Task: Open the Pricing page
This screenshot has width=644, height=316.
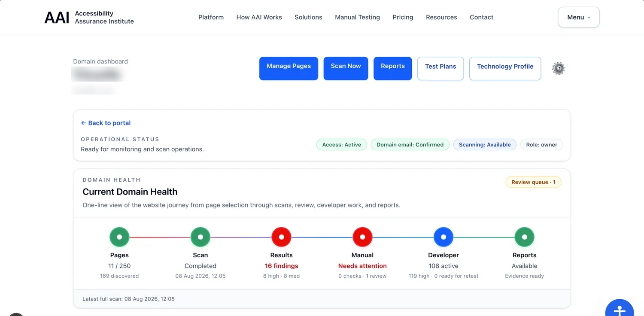Action: (403, 17)
